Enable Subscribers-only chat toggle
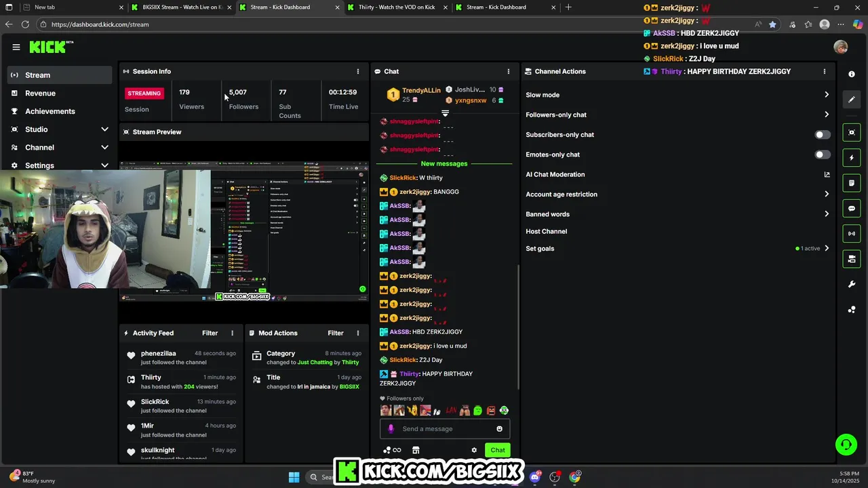This screenshot has height=488, width=868. 822,135
